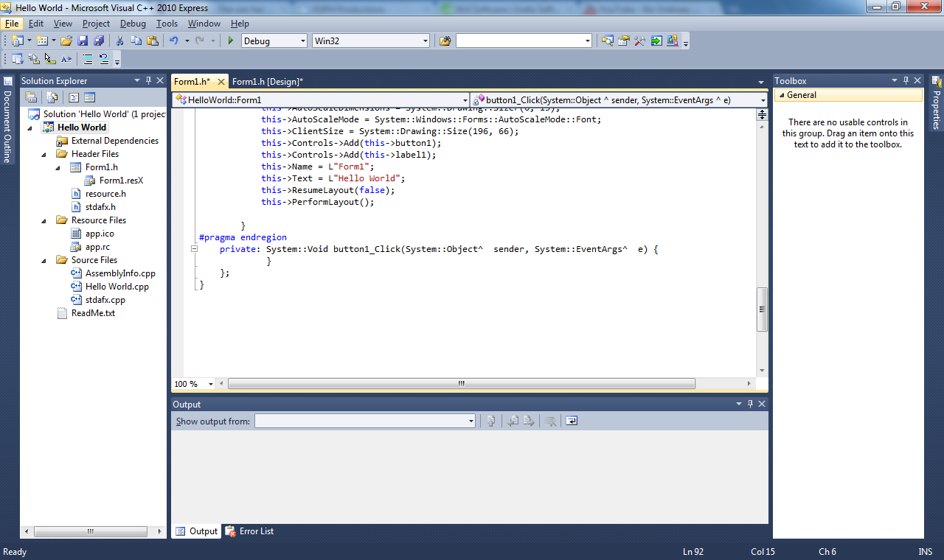Open the Debug configuration dropdown
The image size is (944, 560).
pyautogui.click(x=302, y=41)
